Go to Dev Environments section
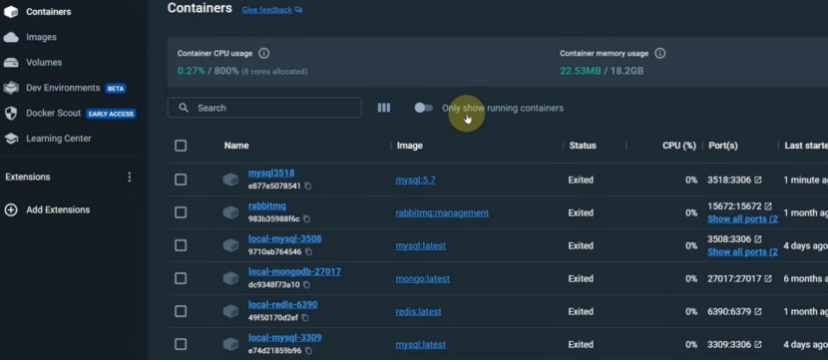Viewport: 828px width, 362px height. pos(63,88)
